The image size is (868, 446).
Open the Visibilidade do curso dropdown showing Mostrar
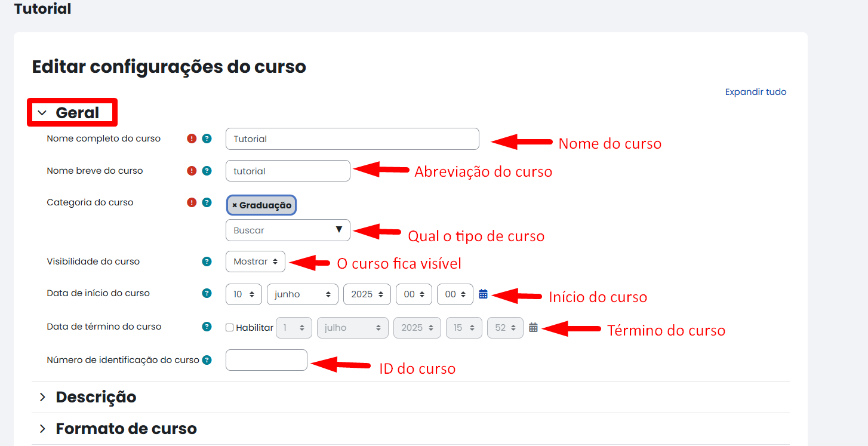click(x=256, y=261)
